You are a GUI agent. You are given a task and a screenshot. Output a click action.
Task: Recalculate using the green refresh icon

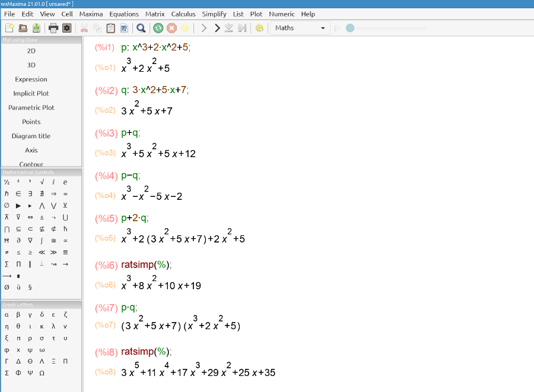coord(158,27)
